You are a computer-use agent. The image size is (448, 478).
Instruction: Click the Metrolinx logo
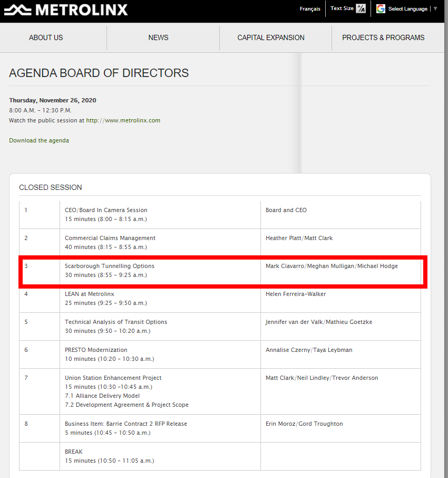click(66, 9)
